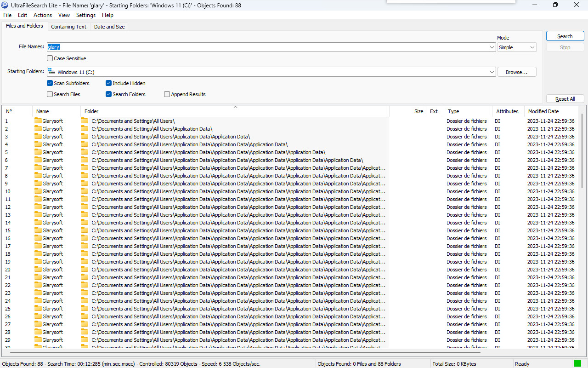The width and height of the screenshot is (588, 368).
Task: Click the Glarysoft folder icon in row 28
Action: coord(38,332)
